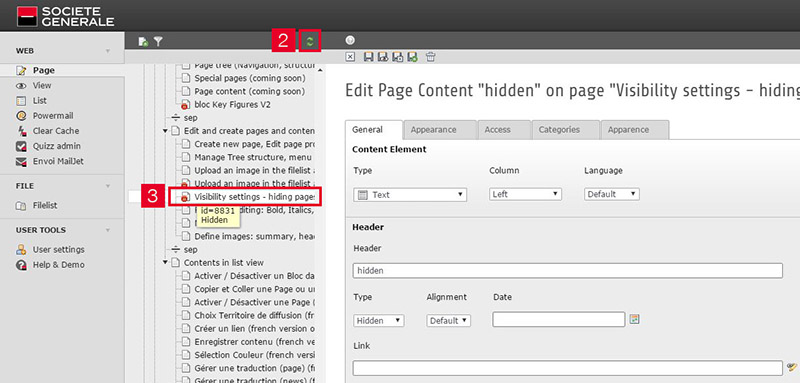800x383 pixels.
Task: Close the document with the X icon
Action: [x=350, y=57]
